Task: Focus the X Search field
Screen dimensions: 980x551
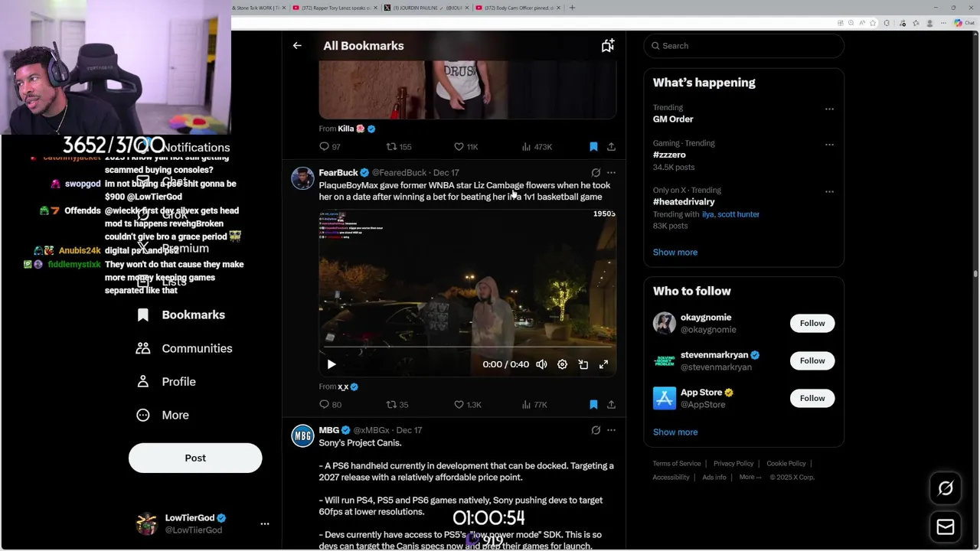Action: (x=743, y=46)
